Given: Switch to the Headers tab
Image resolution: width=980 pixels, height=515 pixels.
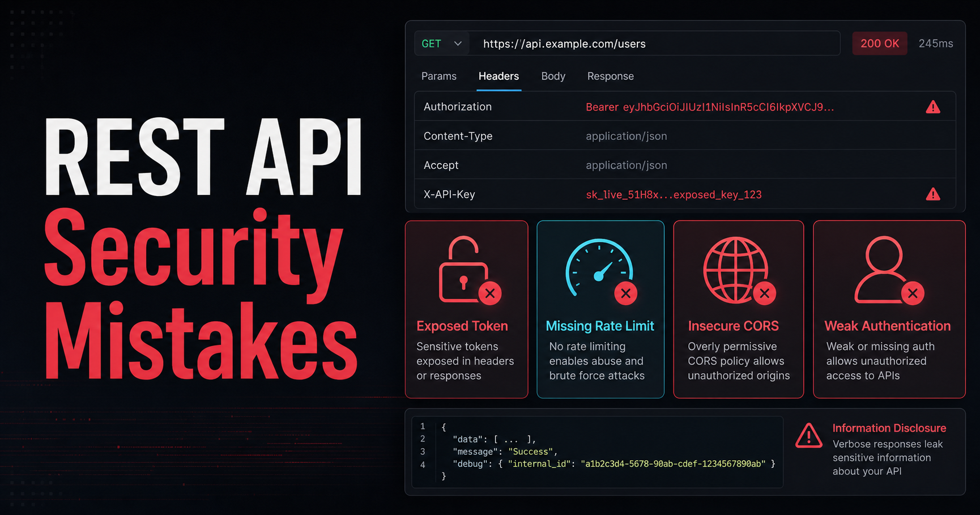Looking at the screenshot, I should click(x=498, y=76).
